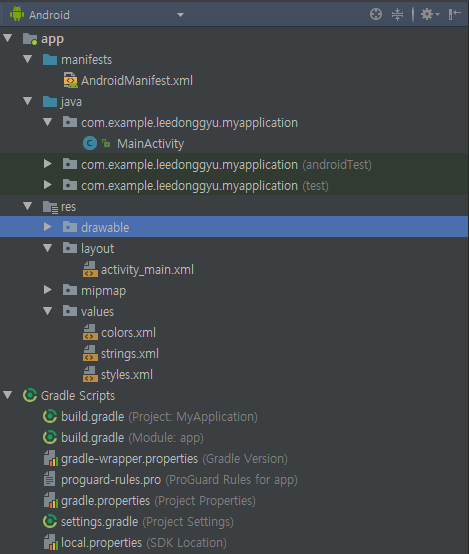Select the MainActivity class

click(151, 144)
